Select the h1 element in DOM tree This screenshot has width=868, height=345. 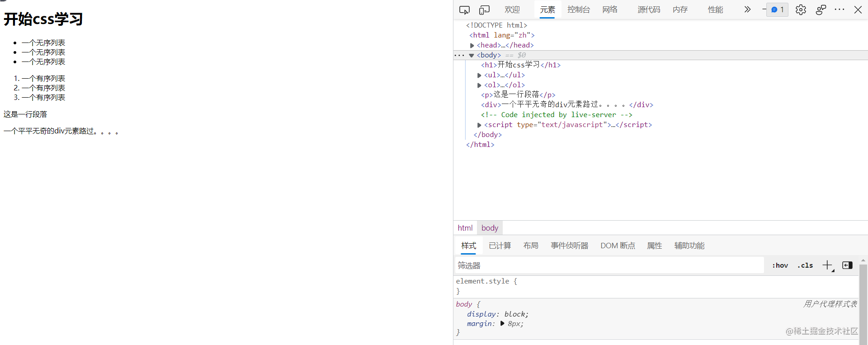pos(521,65)
